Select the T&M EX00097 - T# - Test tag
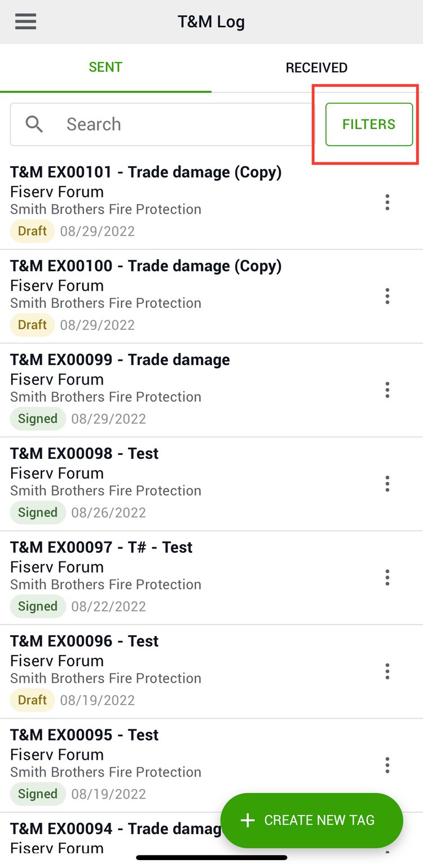Viewport: 423px width, 868px height. pos(102,547)
